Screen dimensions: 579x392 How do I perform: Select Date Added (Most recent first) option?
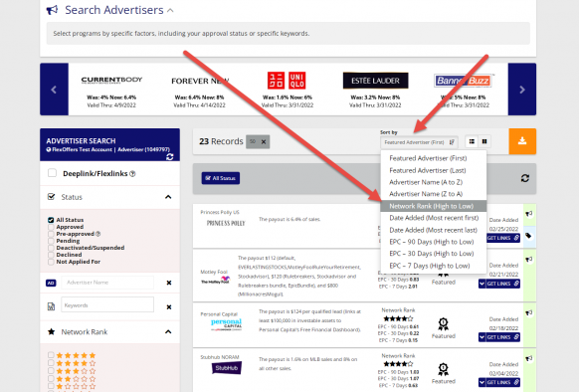[x=434, y=218]
